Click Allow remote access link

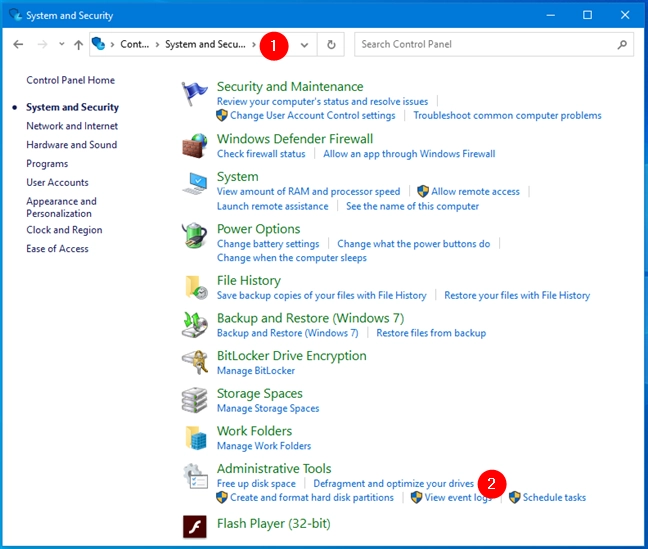point(475,192)
